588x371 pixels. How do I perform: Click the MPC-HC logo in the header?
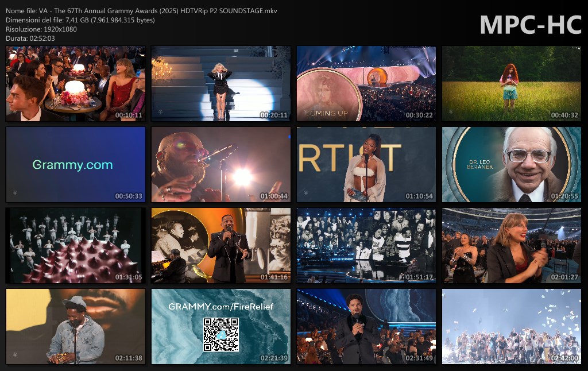[529, 25]
